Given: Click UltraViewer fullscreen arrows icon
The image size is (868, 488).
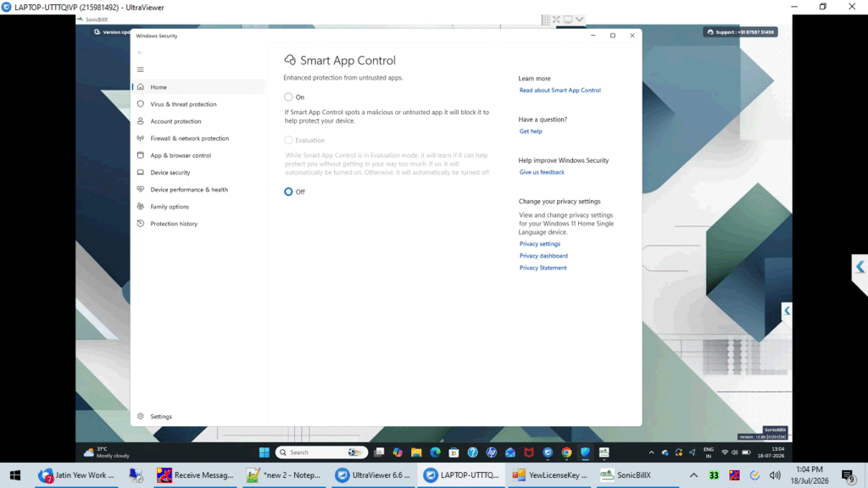Looking at the screenshot, I should (556, 19).
